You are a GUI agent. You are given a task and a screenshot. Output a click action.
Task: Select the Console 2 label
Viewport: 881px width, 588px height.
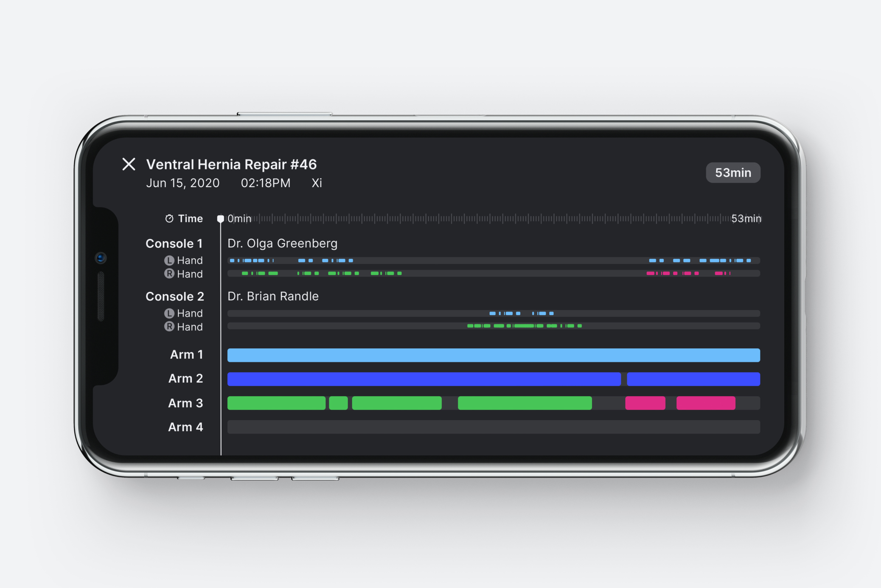click(x=174, y=296)
